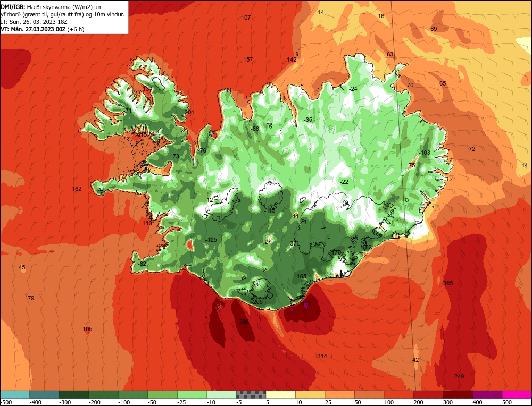The height and width of the screenshot is (406, 532).
Task: Click the '500' legend scale label
Action: pyautogui.click(x=507, y=402)
